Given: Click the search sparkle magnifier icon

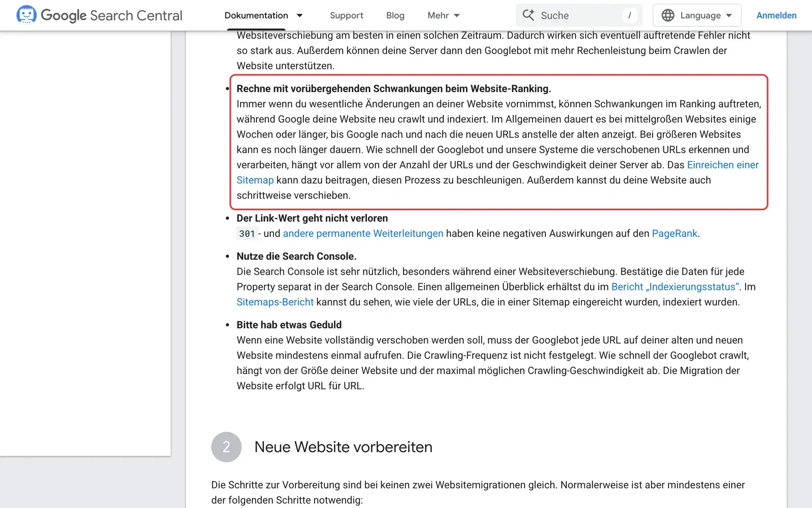Looking at the screenshot, I should 528,15.
